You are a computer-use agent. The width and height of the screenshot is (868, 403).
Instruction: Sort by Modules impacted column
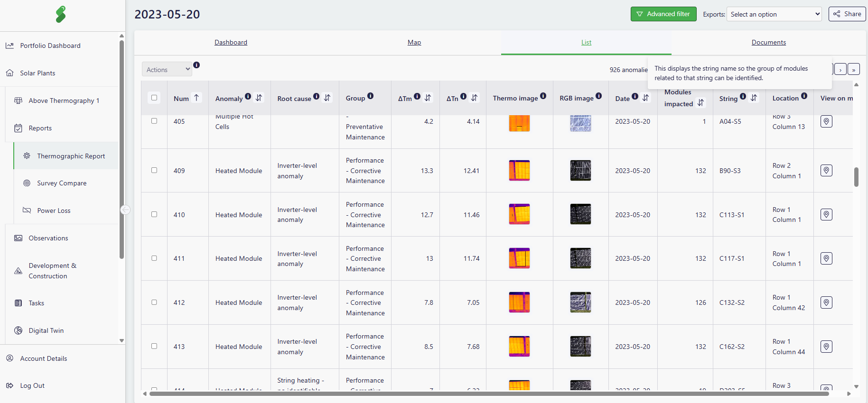(x=701, y=103)
